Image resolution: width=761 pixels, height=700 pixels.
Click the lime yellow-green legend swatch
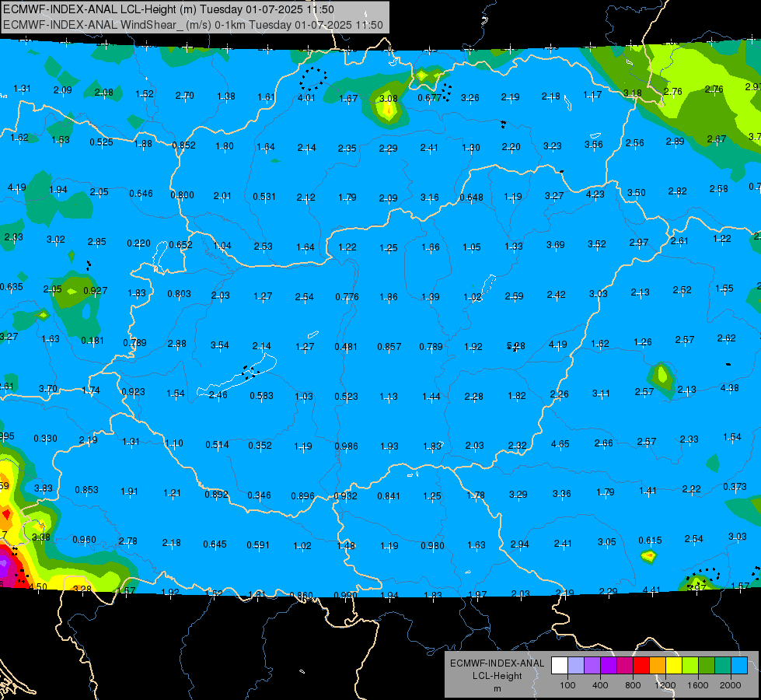(x=690, y=665)
